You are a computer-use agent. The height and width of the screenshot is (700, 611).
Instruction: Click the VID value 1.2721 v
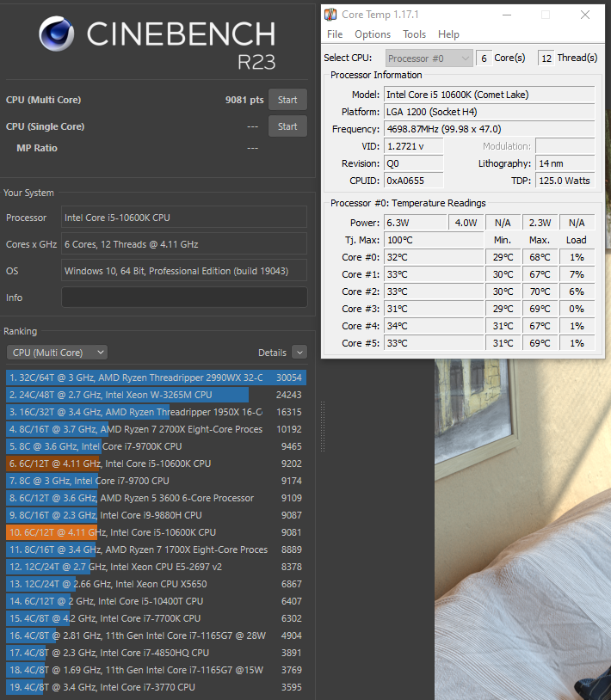414,146
